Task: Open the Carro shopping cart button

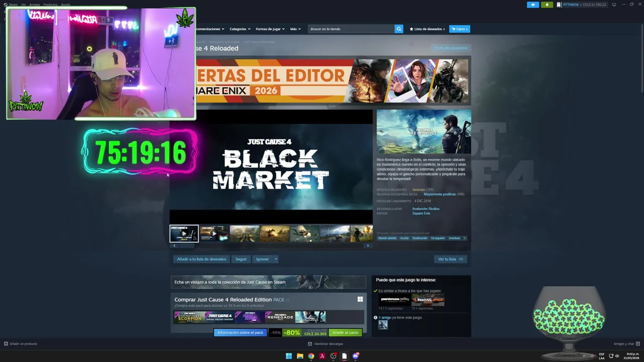Action: click(x=459, y=29)
